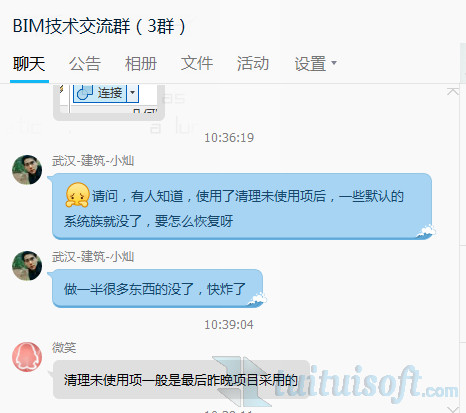The height and width of the screenshot is (413, 466).
Task: Open the shared screenshot thumbnail at top
Action: [109, 102]
